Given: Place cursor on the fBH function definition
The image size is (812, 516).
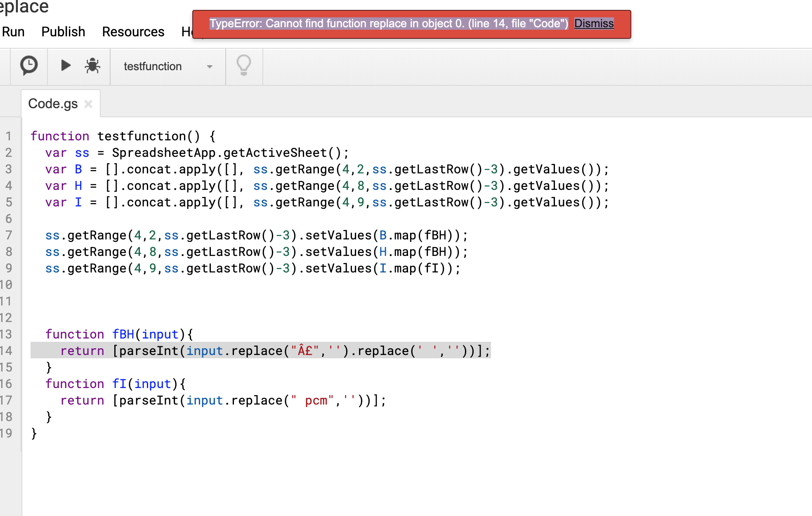Looking at the screenshot, I should click(x=123, y=334).
